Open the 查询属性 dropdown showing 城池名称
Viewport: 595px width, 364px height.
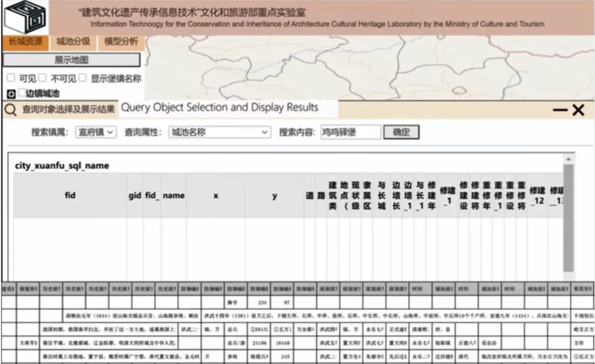click(x=219, y=132)
